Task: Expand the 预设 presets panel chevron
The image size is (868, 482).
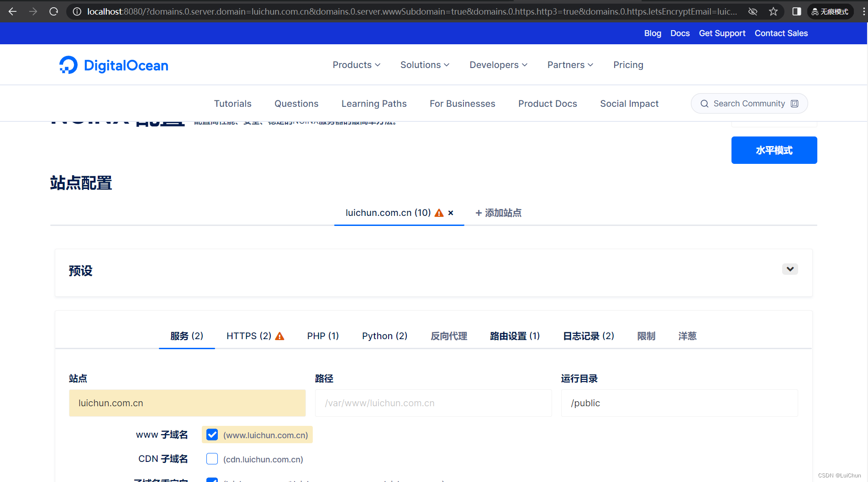Action: coord(790,269)
